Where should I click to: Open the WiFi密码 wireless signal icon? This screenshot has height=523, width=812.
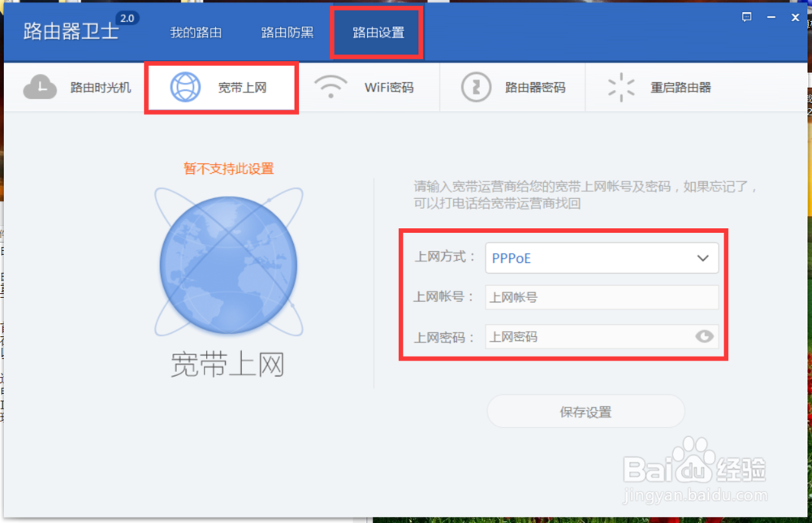point(330,86)
